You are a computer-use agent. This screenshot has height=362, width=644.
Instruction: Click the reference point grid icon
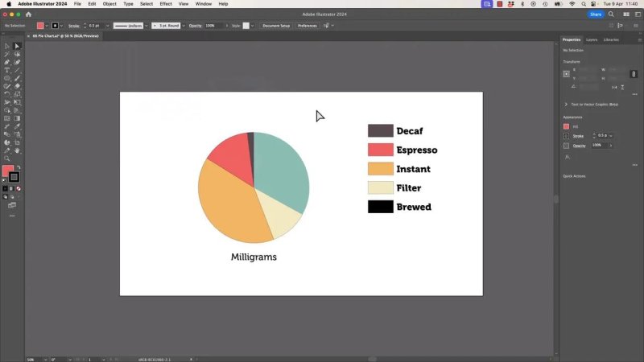pos(567,74)
